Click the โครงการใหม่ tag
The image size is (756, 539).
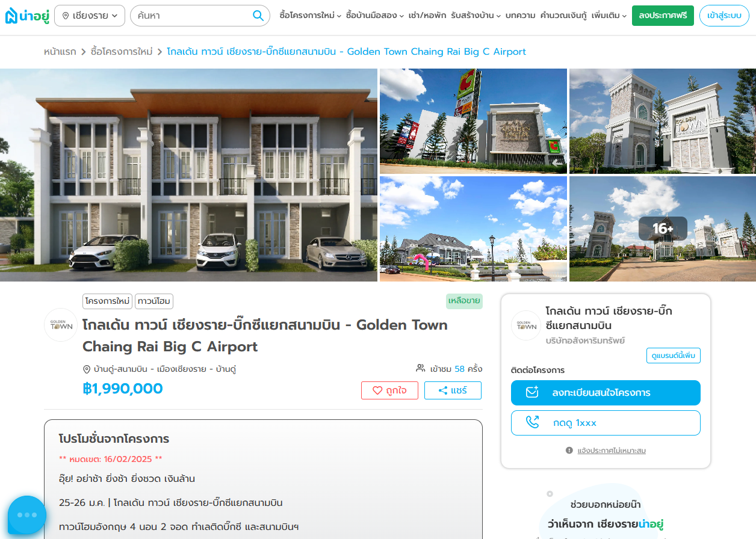(107, 301)
